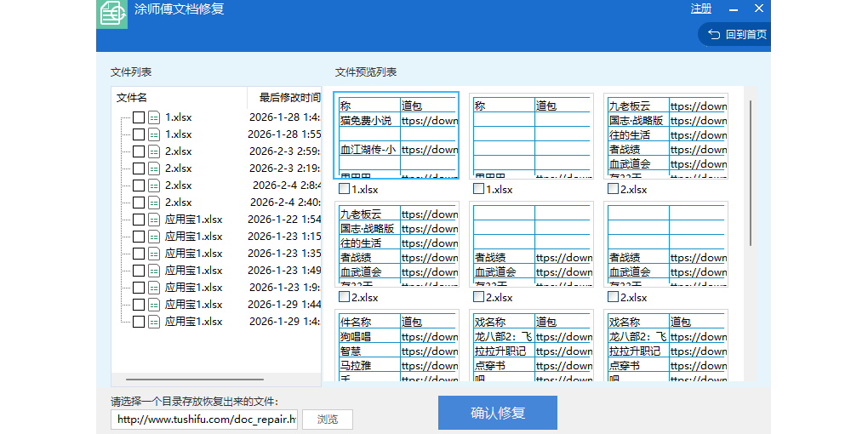Select 2.xlsx row modified 2026-2-4 2:8

(178, 186)
